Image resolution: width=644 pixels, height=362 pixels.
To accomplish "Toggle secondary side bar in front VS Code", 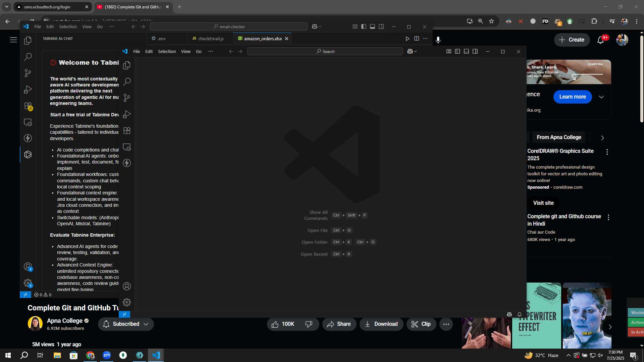I will tap(475, 51).
